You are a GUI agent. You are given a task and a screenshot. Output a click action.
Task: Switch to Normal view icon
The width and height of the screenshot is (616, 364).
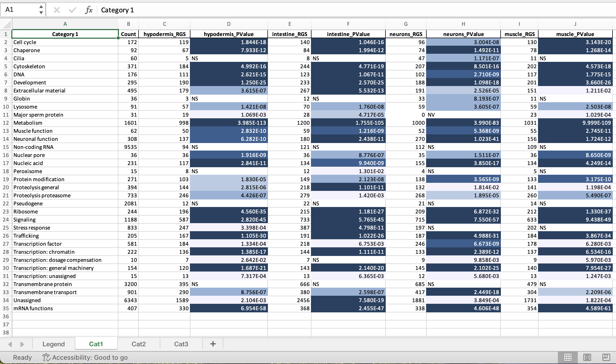click(568, 357)
